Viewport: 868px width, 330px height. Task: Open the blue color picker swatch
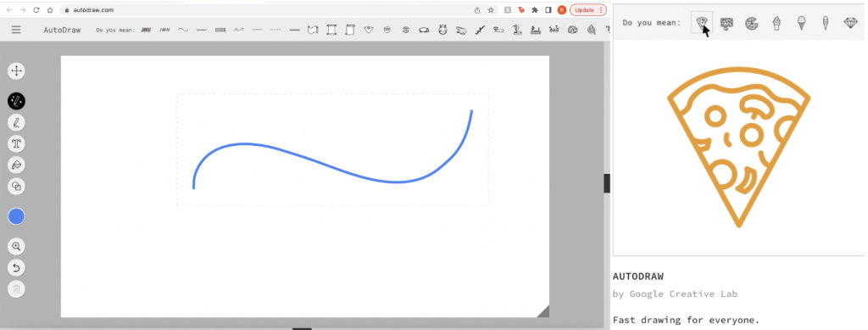pyautogui.click(x=17, y=216)
